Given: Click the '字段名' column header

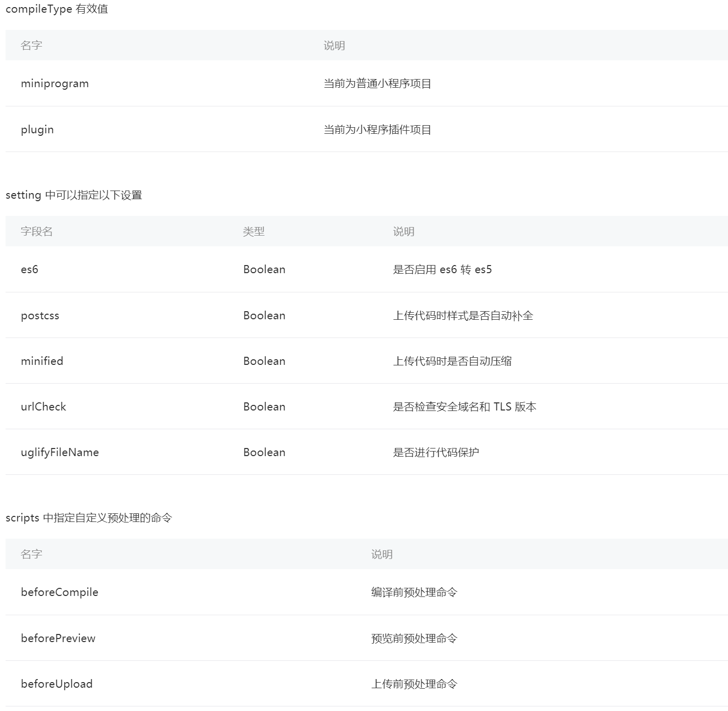Looking at the screenshot, I should tap(36, 232).
